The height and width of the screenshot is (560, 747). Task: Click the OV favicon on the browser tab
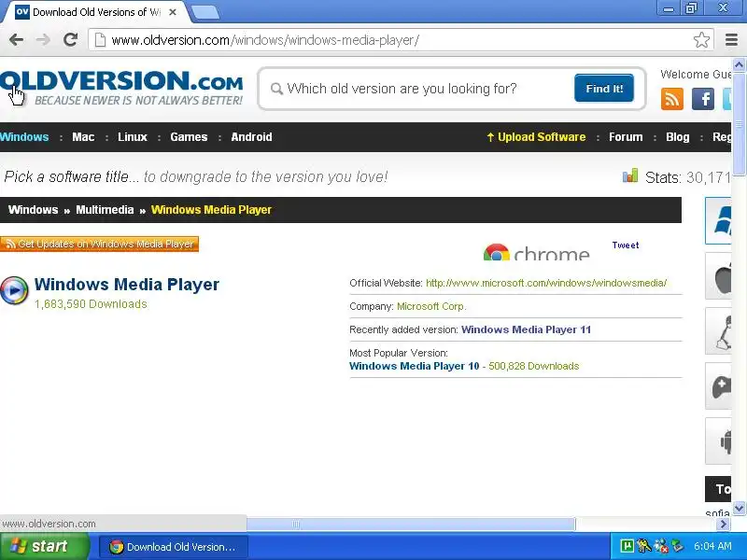click(21, 12)
